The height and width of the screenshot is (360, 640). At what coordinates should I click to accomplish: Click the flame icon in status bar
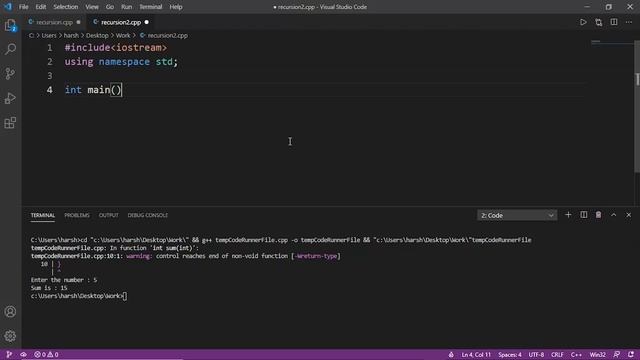[451, 355]
